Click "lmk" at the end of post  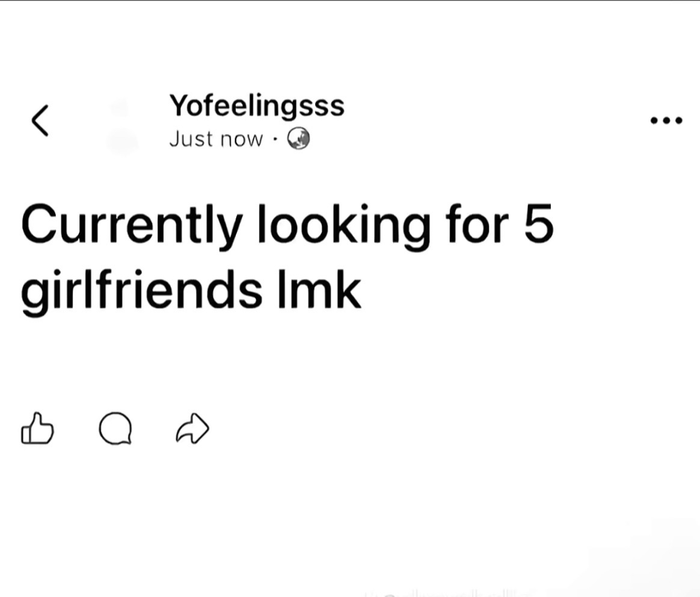click(320, 289)
